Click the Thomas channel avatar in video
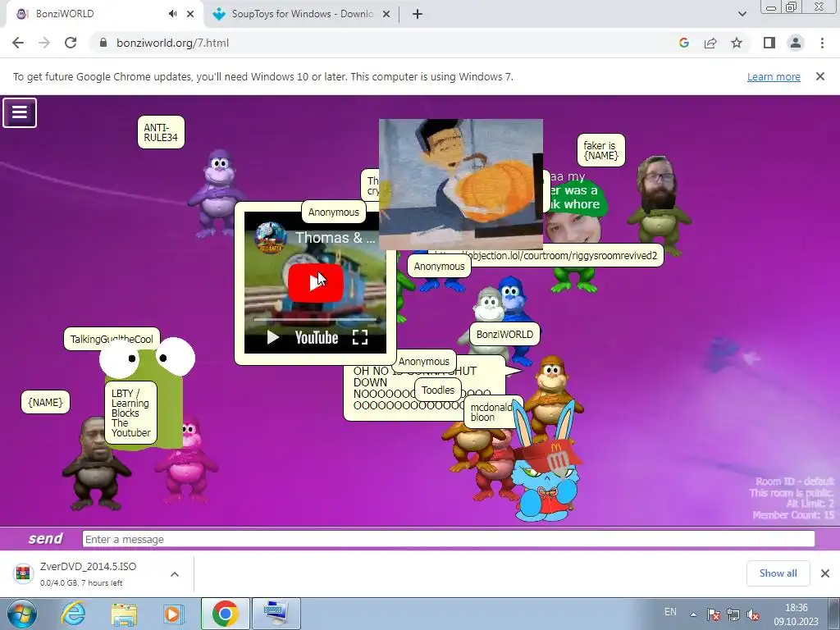 pos(271,238)
